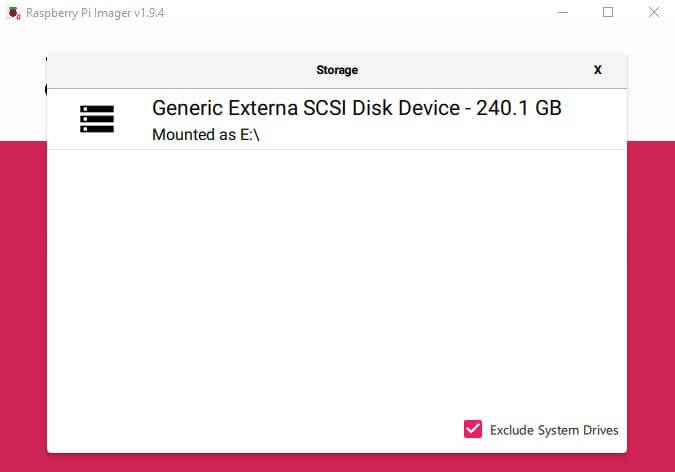Screen dimensions: 675x472
Task: Click the red background left of the dialog
Action: (x=22, y=300)
